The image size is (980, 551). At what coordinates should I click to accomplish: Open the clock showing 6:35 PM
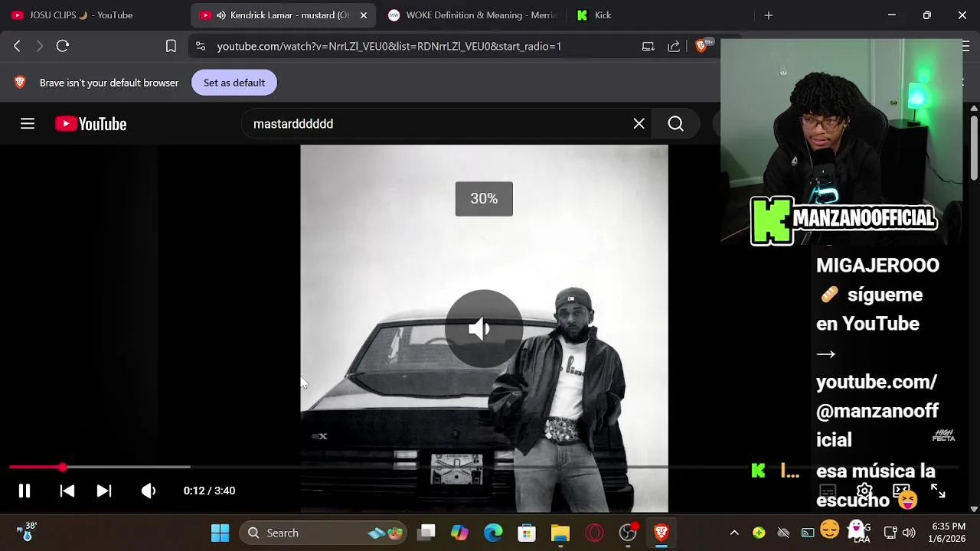click(949, 533)
